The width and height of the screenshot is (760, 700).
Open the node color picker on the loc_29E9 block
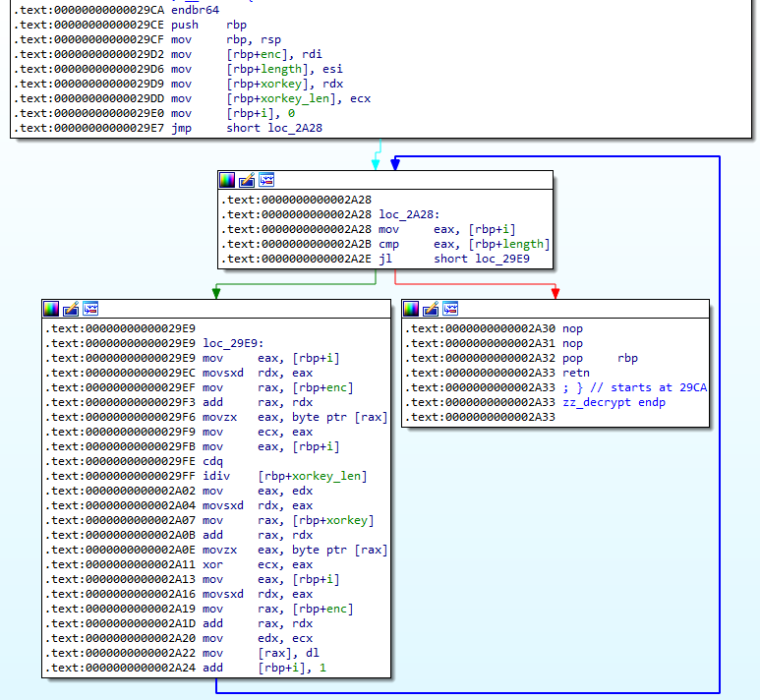(51, 309)
